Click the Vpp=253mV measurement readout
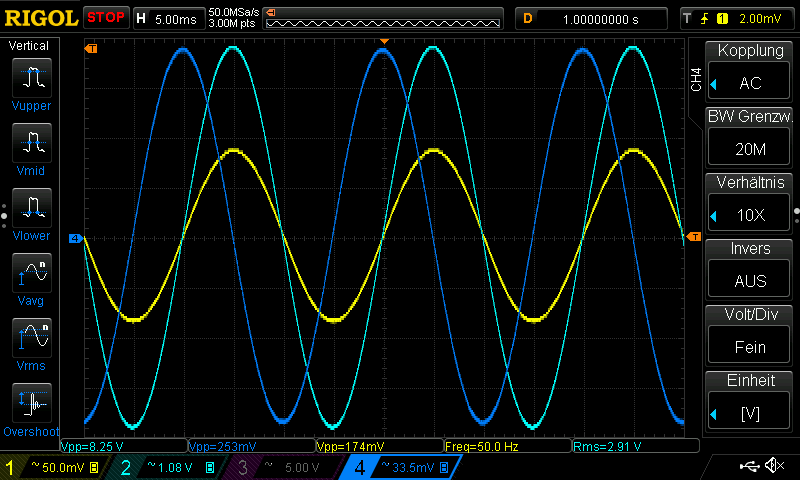This screenshot has width=800, height=480. (x=252, y=446)
